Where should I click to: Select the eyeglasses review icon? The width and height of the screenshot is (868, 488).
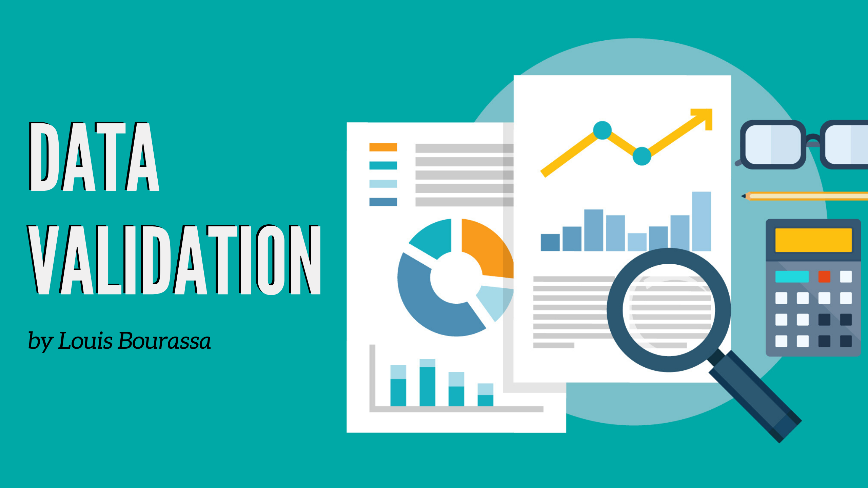[x=805, y=143]
